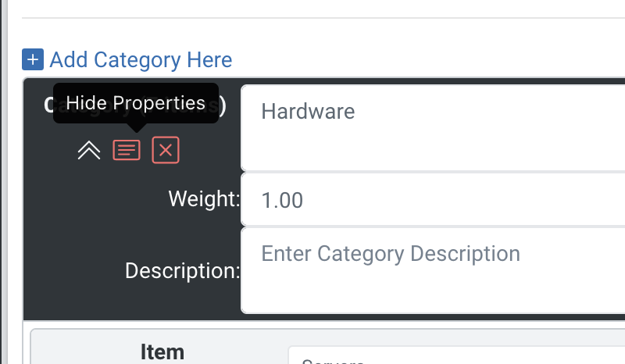Click the blue plus icon
The width and height of the screenshot is (625, 364).
(x=33, y=59)
